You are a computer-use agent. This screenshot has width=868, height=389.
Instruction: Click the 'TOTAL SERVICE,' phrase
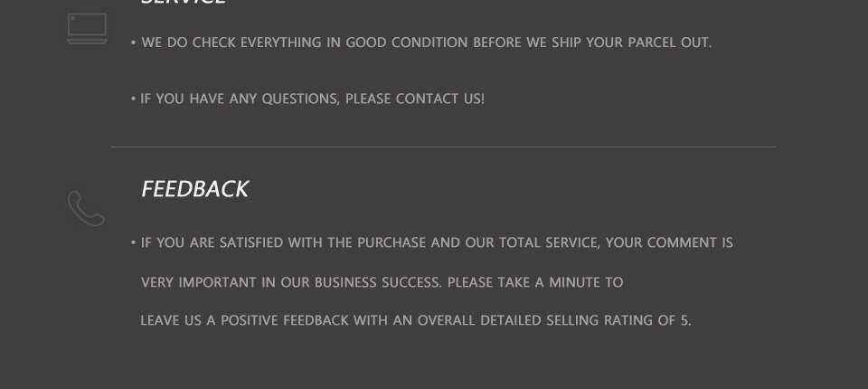550,242
